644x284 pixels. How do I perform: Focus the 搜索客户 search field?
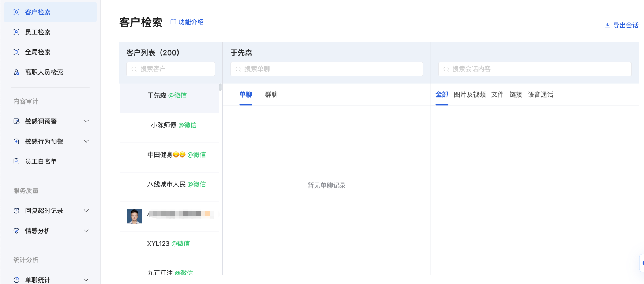click(171, 69)
